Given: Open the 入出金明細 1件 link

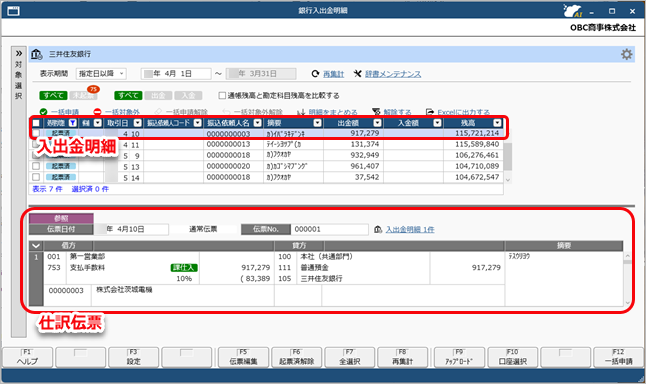Looking at the screenshot, I should [410, 229].
